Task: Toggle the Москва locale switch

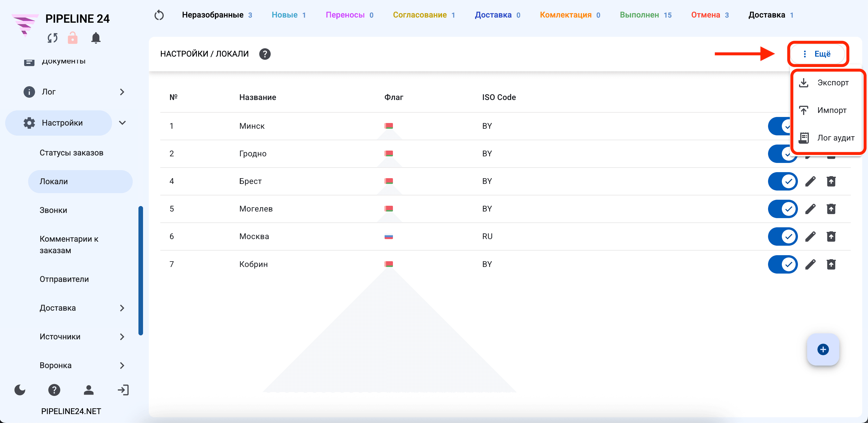Action: (783, 237)
